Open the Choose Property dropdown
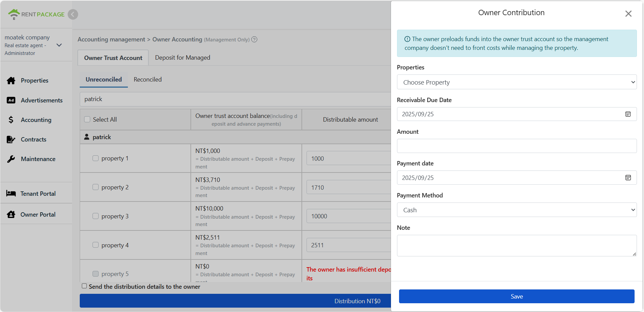This screenshot has width=644, height=312. pos(516,82)
